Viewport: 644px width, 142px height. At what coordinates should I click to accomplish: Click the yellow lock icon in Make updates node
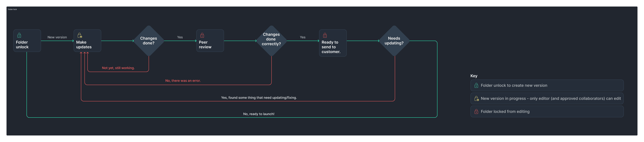pos(80,35)
